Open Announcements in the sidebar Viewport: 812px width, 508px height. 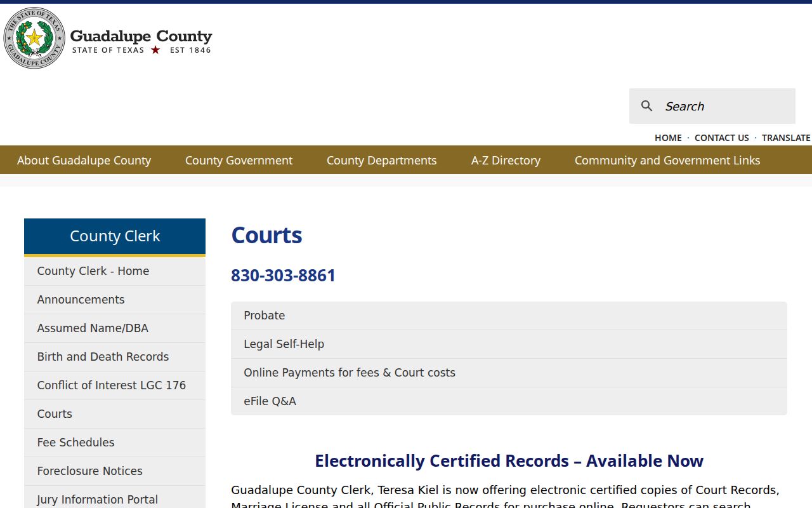click(115, 300)
